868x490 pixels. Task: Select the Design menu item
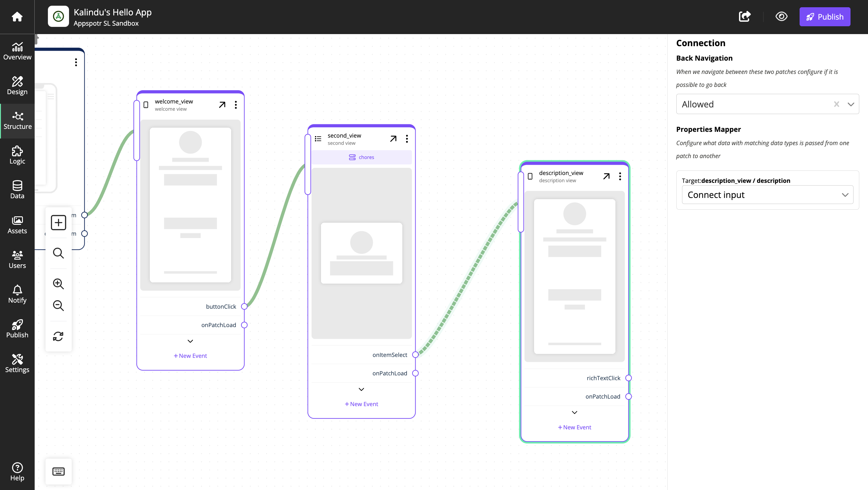click(x=17, y=86)
